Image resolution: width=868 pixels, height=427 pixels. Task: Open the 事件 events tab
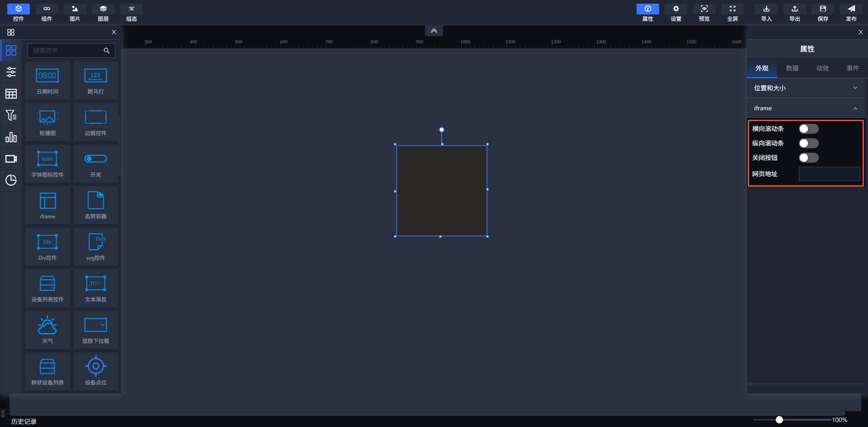(853, 68)
